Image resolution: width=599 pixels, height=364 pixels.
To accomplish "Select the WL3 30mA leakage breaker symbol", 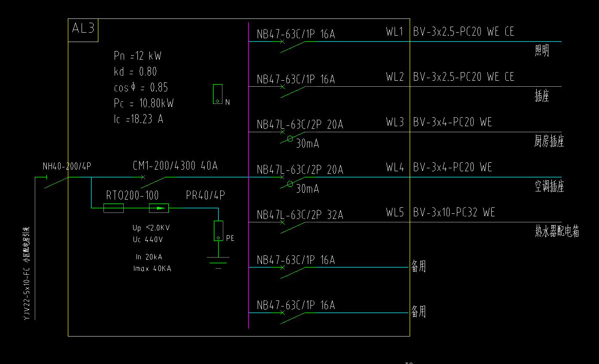I will pos(293,137).
